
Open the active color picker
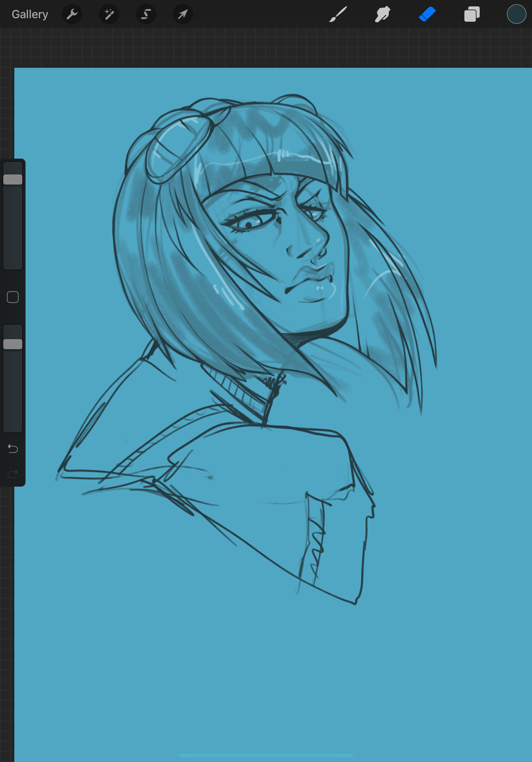pos(516,14)
